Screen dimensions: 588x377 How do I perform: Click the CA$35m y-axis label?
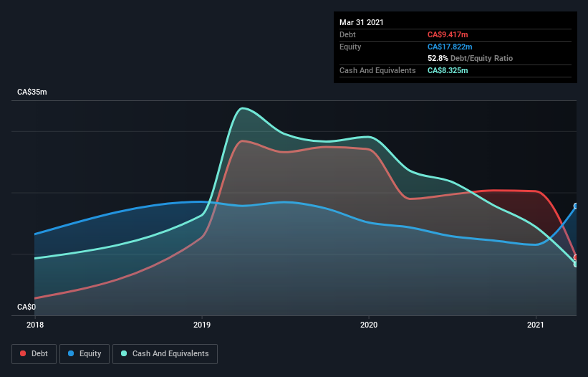[32, 92]
